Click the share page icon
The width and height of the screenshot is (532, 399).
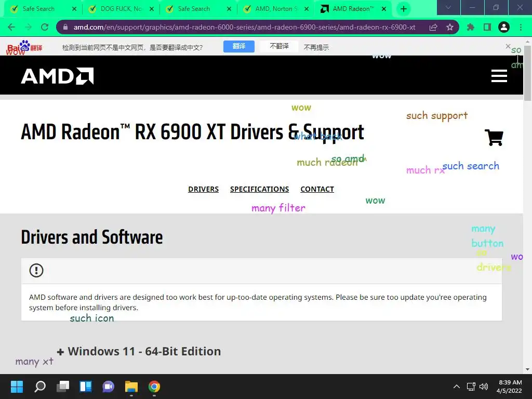coord(433,27)
